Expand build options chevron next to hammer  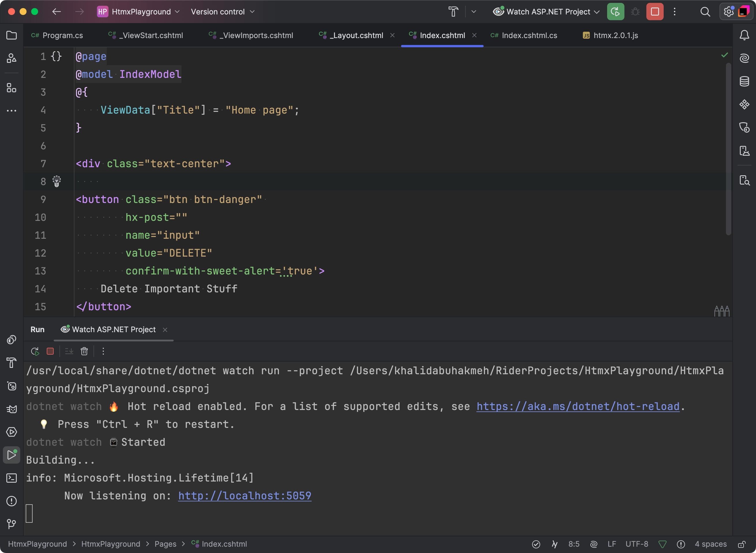474,12
